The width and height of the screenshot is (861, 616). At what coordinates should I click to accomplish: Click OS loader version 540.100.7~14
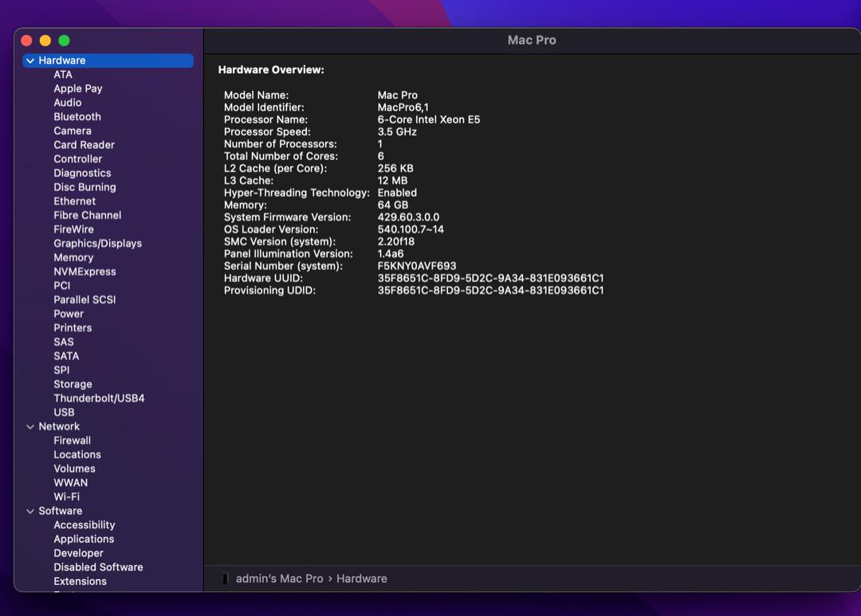[411, 230]
